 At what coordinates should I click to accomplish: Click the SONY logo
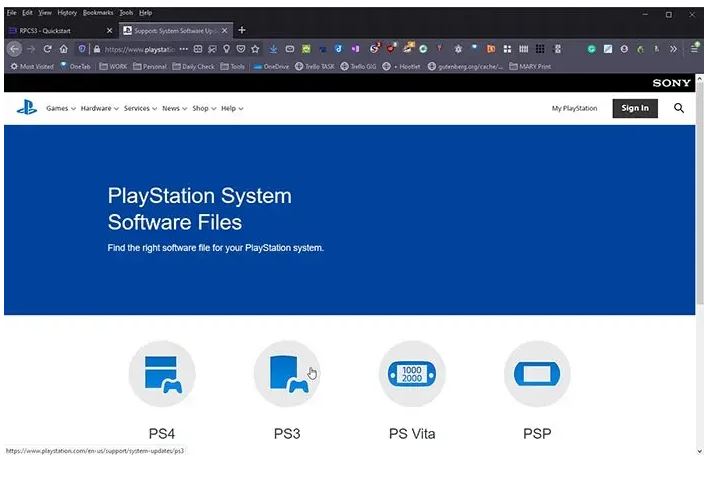(672, 83)
